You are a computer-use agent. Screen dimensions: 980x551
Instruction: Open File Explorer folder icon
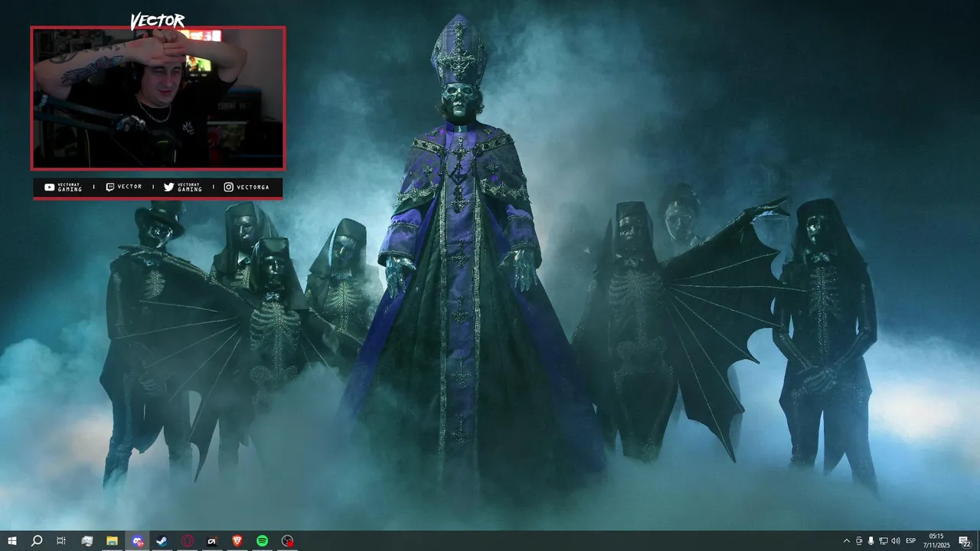coord(112,541)
